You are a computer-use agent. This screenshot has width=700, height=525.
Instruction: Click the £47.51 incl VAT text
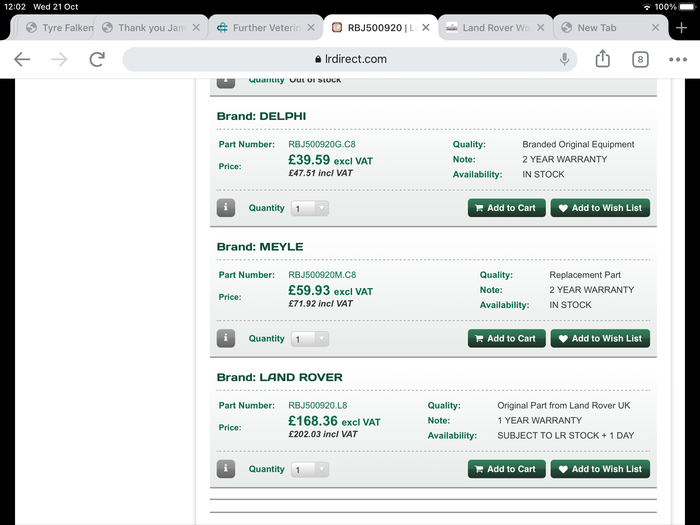pos(320,173)
